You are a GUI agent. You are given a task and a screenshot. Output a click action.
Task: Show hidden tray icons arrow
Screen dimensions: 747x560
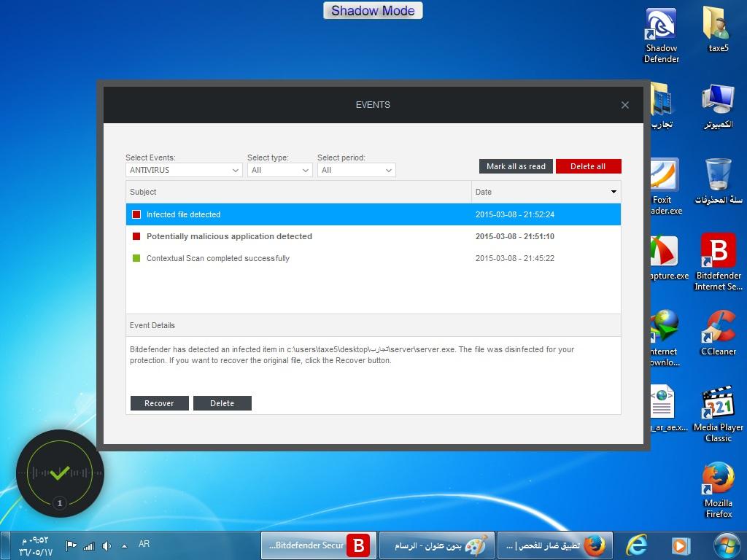coord(124,545)
